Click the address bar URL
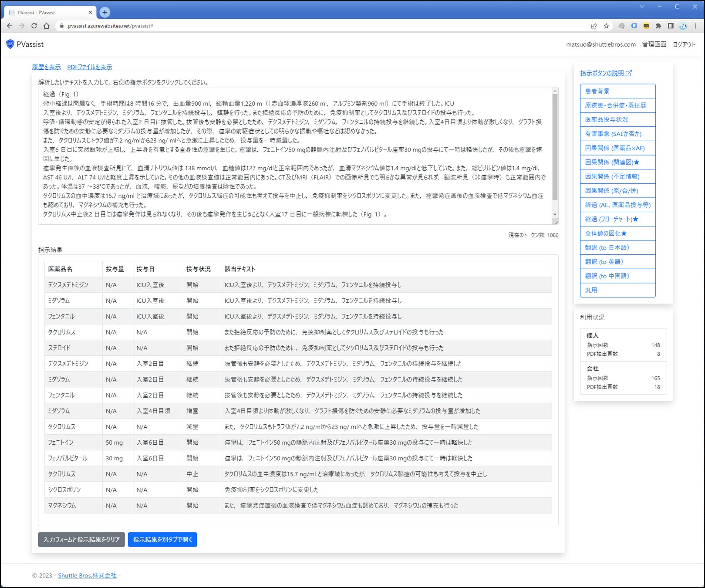The height and width of the screenshot is (588, 705). [x=111, y=26]
